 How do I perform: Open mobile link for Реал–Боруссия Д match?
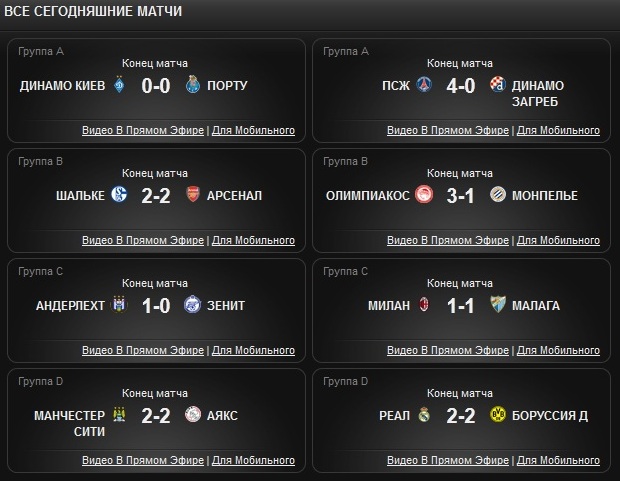coord(558,461)
